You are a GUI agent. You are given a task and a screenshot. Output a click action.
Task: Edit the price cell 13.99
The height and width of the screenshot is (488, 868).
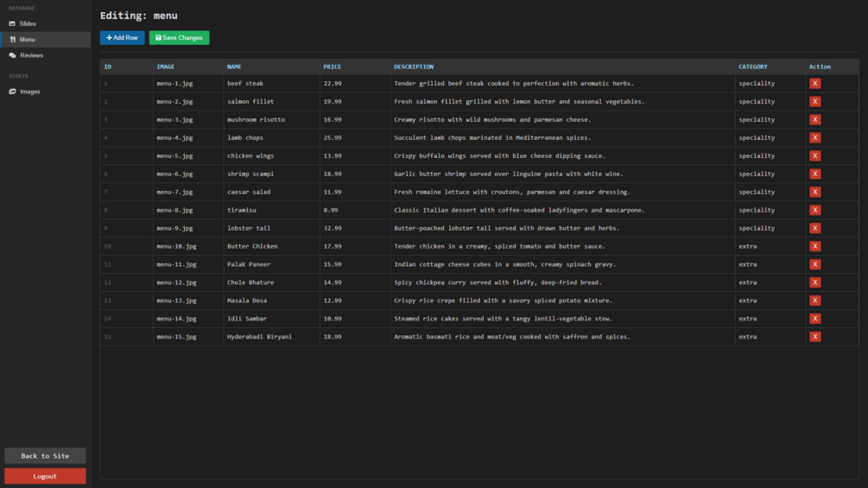click(355, 156)
